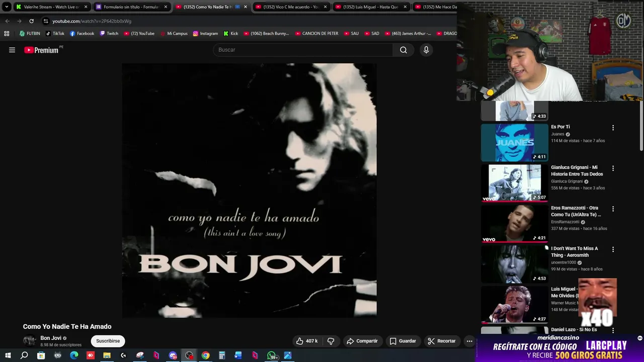Screen dimensions: 644x362
Task: Open OBS Studio from taskbar
Action: point(189,355)
